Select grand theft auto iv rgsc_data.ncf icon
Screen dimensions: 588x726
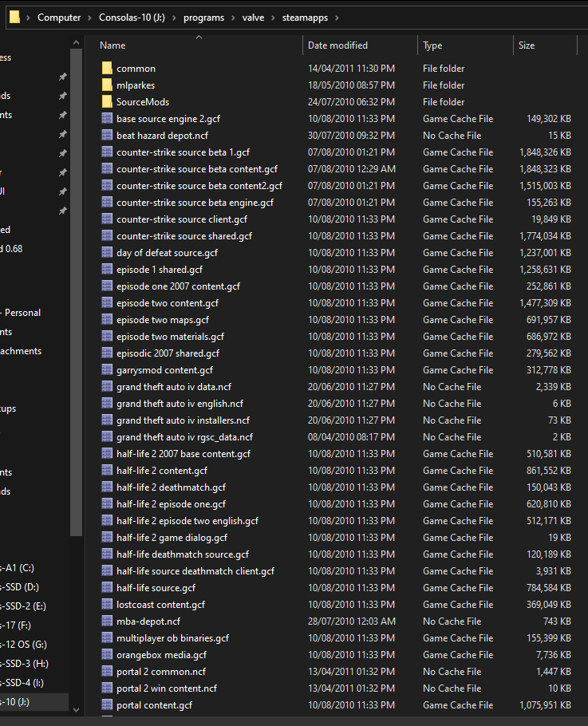pyautogui.click(x=107, y=436)
